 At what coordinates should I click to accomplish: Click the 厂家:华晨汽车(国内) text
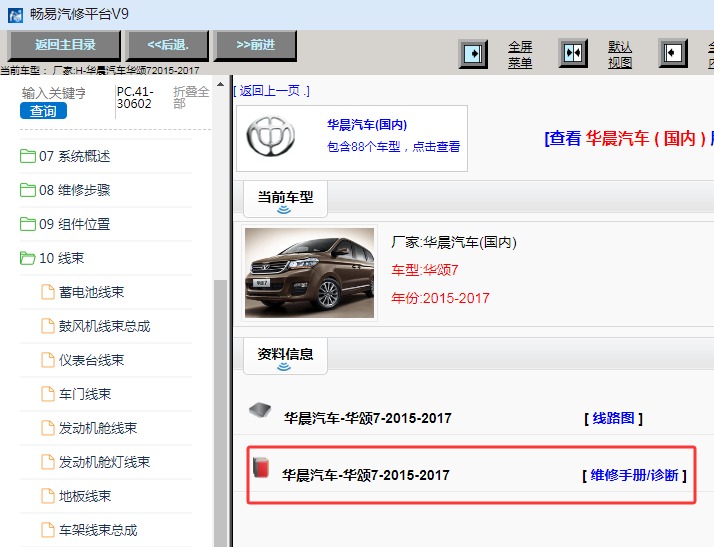(454, 242)
